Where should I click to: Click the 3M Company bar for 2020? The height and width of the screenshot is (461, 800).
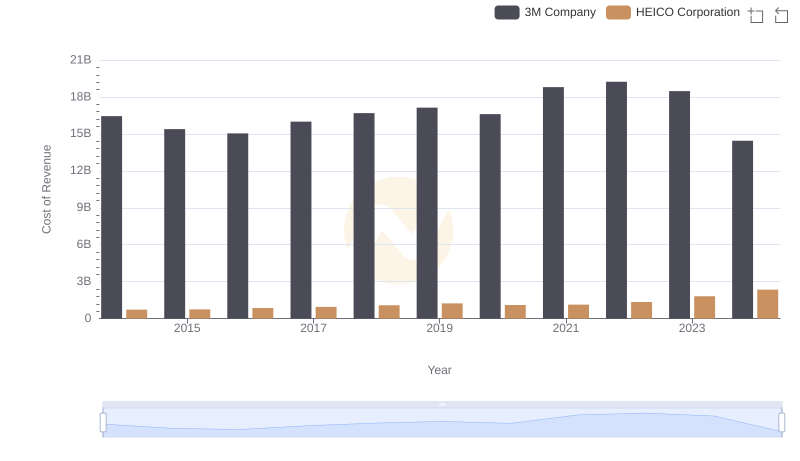(x=490, y=216)
